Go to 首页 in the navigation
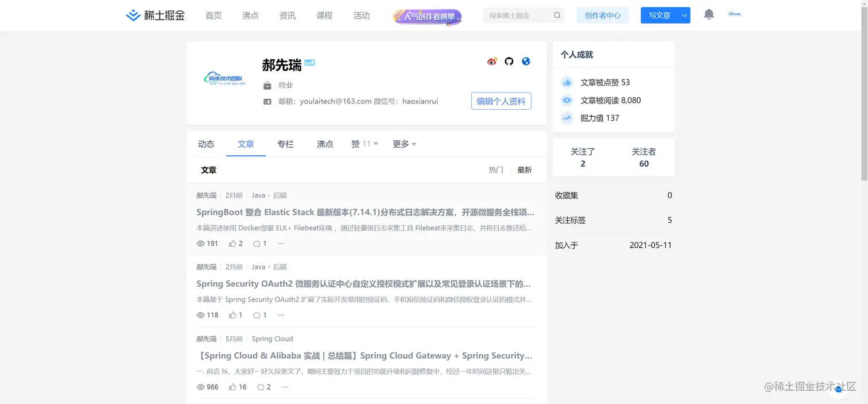 click(x=214, y=16)
